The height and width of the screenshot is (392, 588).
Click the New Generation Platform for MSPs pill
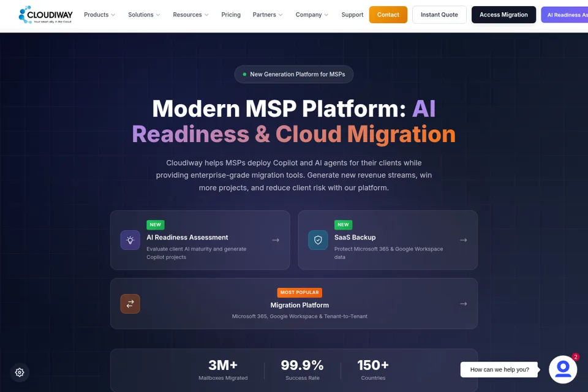pyautogui.click(x=293, y=74)
